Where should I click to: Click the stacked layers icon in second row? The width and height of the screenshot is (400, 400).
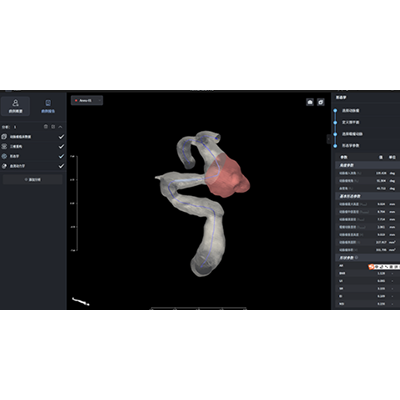pyautogui.click(x=4, y=146)
